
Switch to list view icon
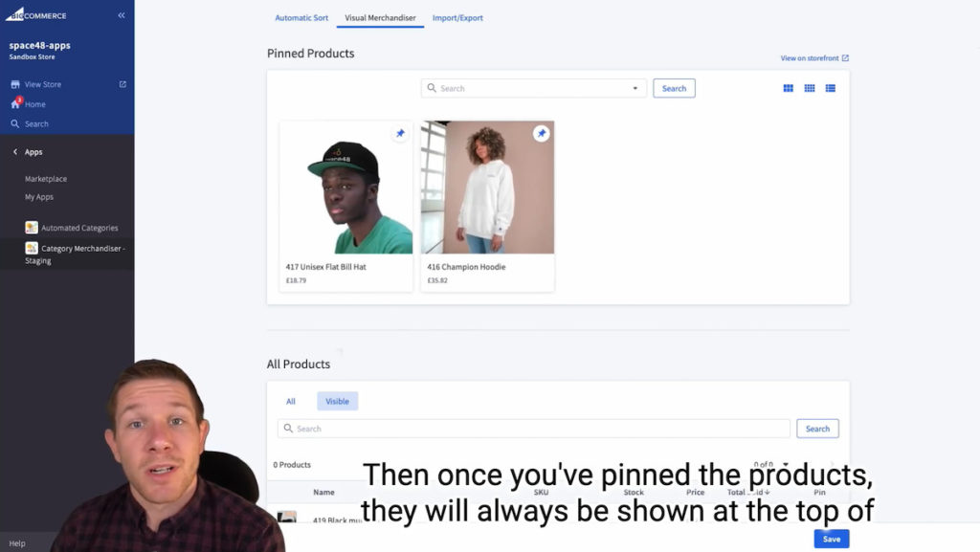(x=830, y=88)
